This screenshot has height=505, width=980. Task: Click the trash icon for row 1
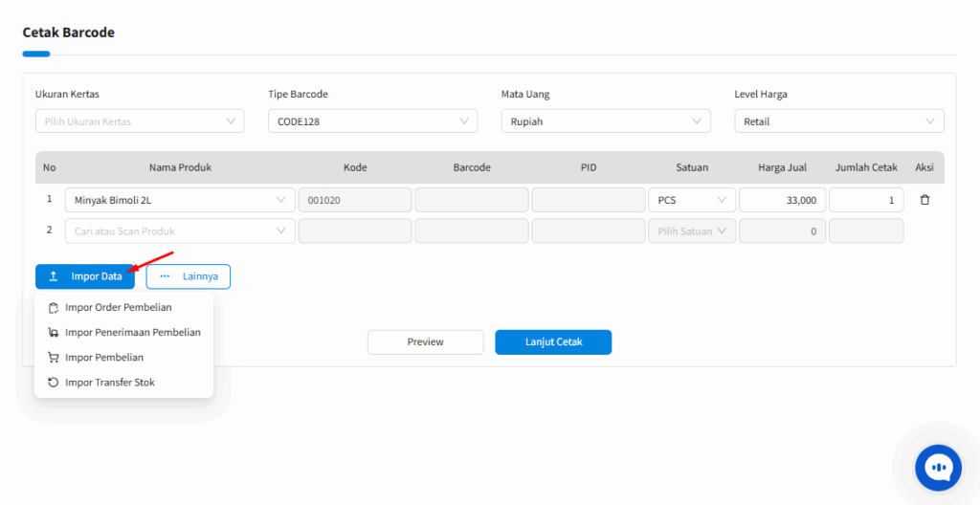tap(924, 200)
